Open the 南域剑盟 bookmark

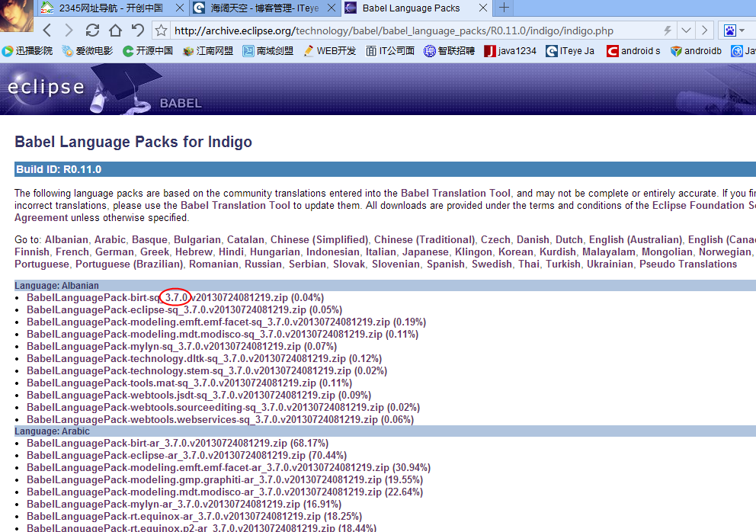point(268,50)
